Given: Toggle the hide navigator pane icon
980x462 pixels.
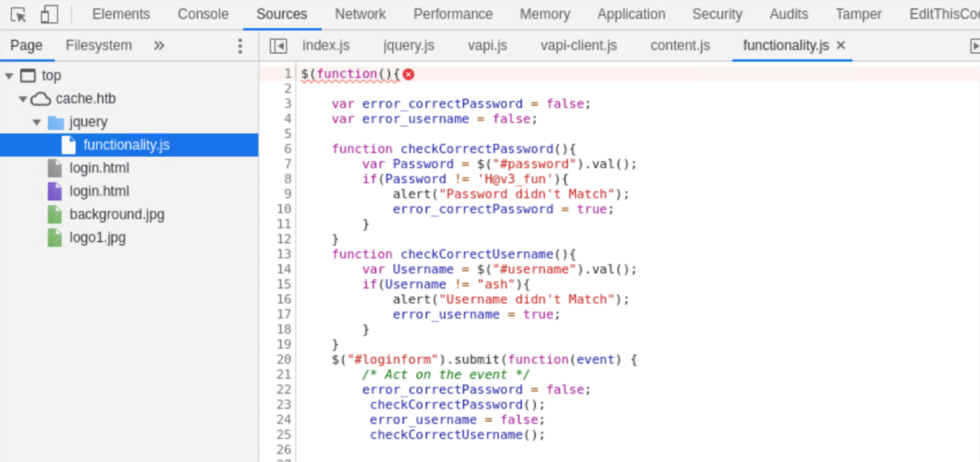Looking at the screenshot, I should pos(278,46).
